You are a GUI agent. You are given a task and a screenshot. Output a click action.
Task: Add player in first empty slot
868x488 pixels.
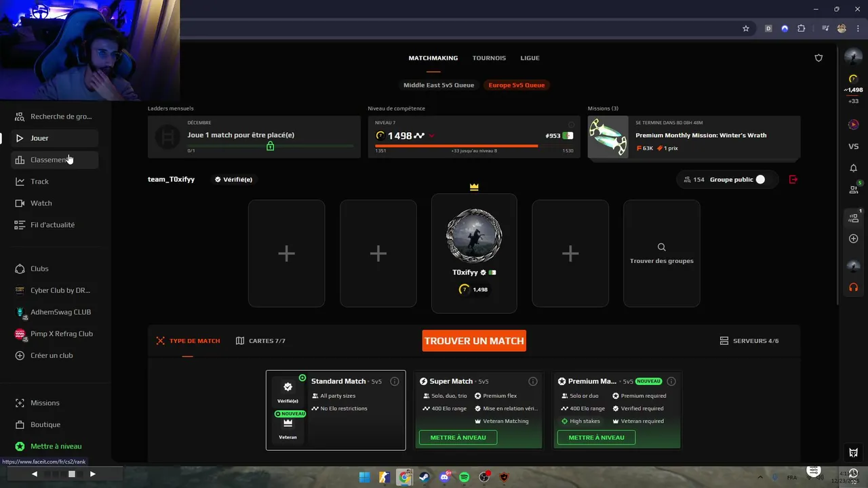[x=286, y=253]
